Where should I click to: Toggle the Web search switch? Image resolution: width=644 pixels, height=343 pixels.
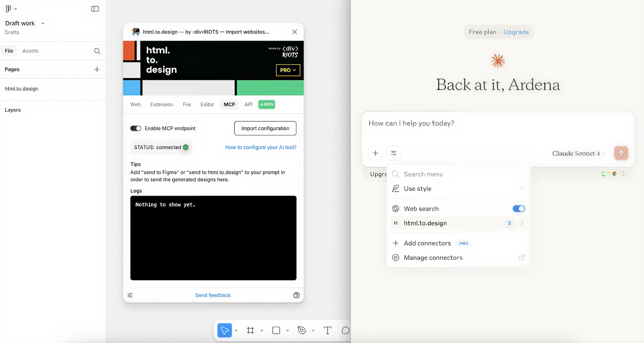519,209
